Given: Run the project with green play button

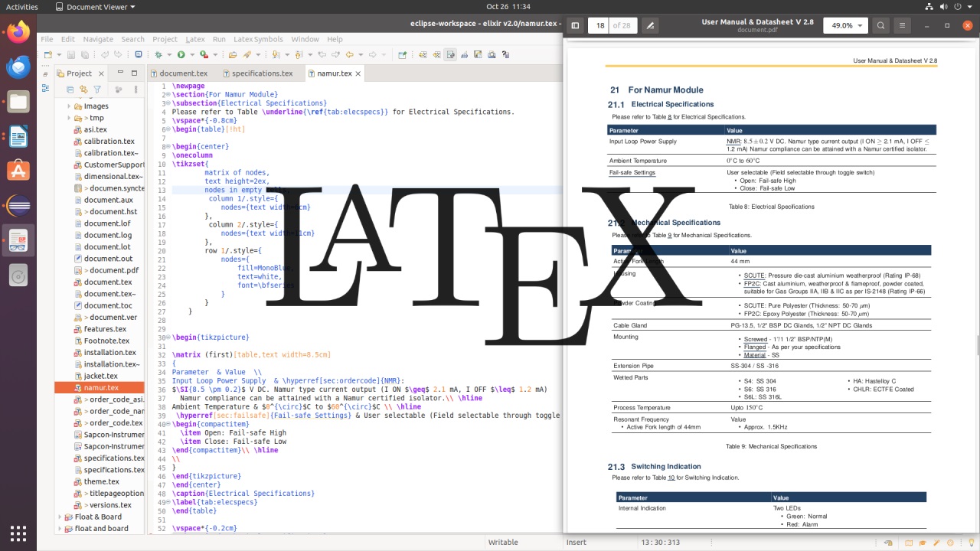Looking at the screenshot, I should click(181, 54).
